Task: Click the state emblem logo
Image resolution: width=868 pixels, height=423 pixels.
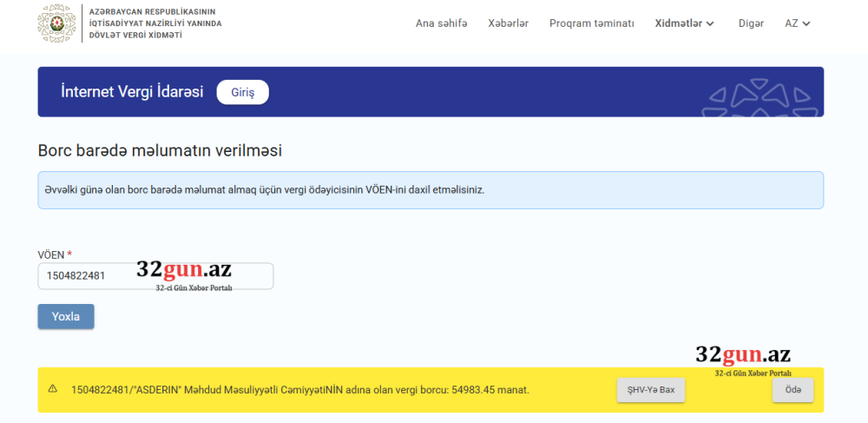Action: tap(56, 23)
